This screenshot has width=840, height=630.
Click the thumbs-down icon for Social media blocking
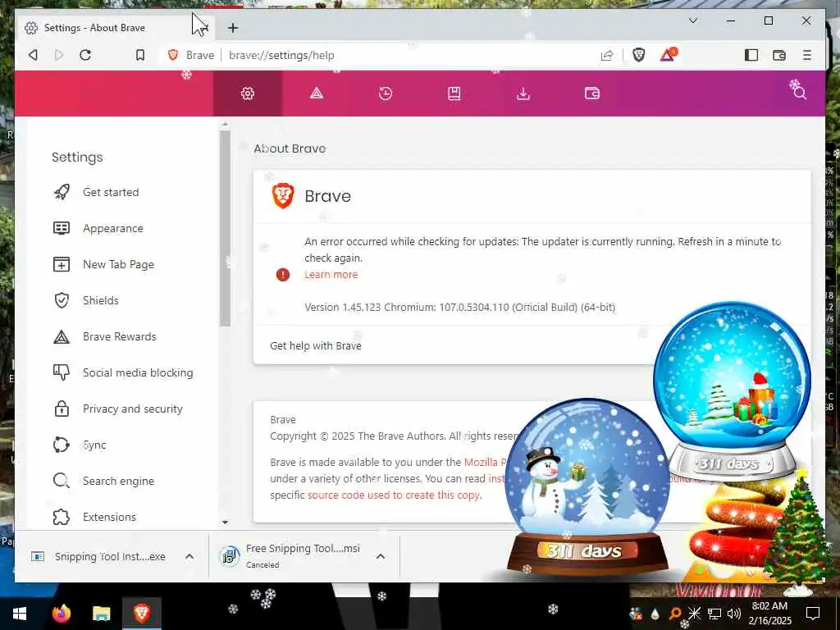[x=62, y=372]
